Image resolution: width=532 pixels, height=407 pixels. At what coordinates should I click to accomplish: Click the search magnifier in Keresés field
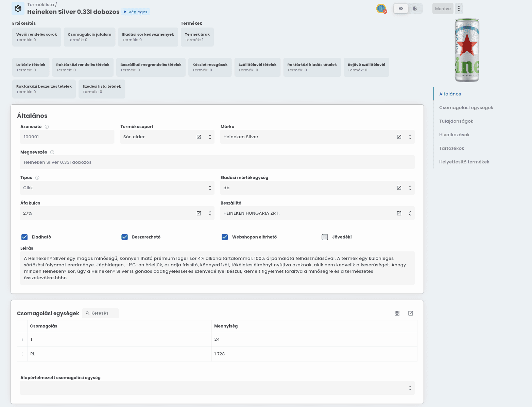click(87, 313)
